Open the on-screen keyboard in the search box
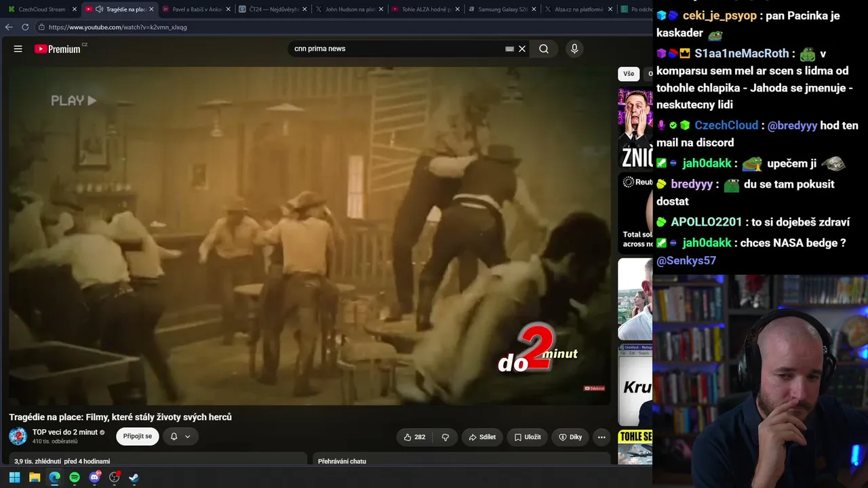868x488 pixels. (x=509, y=49)
